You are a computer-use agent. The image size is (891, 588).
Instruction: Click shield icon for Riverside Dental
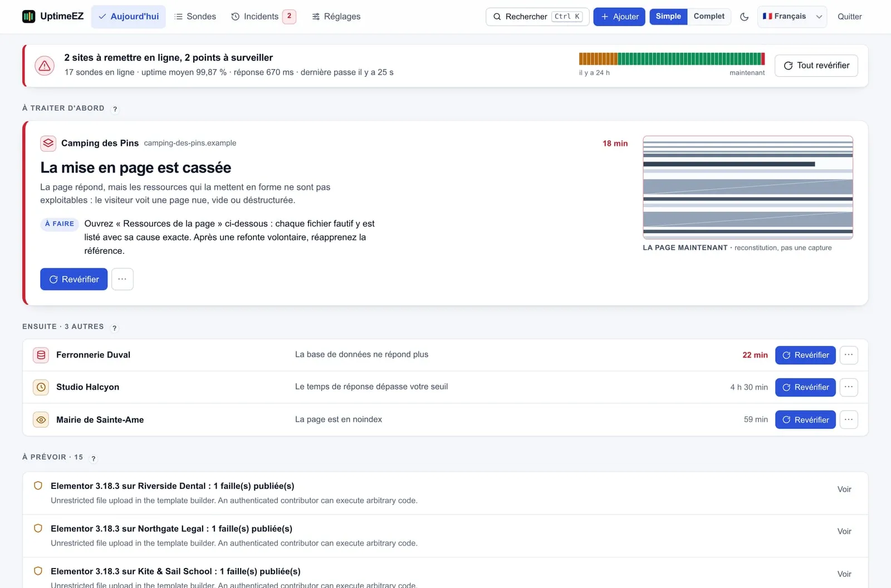pyautogui.click(x=38, y=486)
